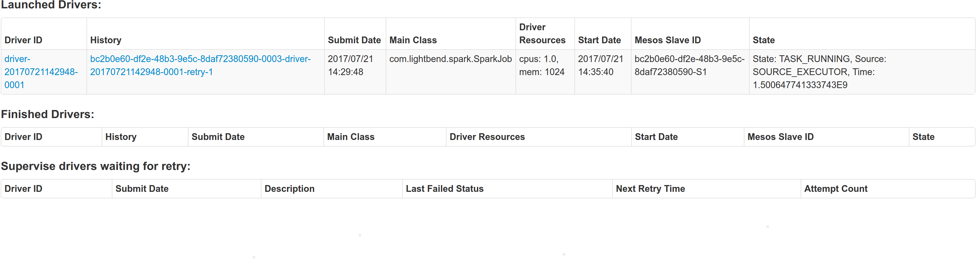Image resolution: width=980 pixels, height=263 pixels.
Task: Click the Launched Drivers 'Submit Date' header
Action: coord(354,40)
